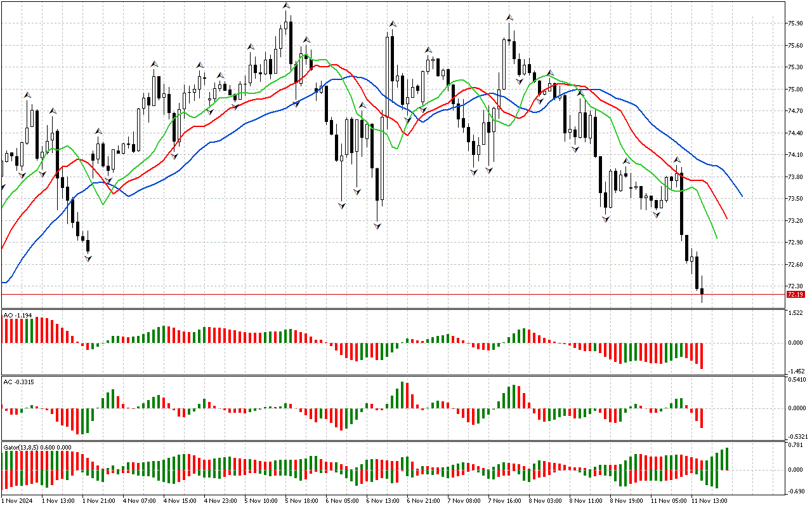Select the 4 Nov 23:00 time label
Viewport: 812px width, 508px height.
220,501
